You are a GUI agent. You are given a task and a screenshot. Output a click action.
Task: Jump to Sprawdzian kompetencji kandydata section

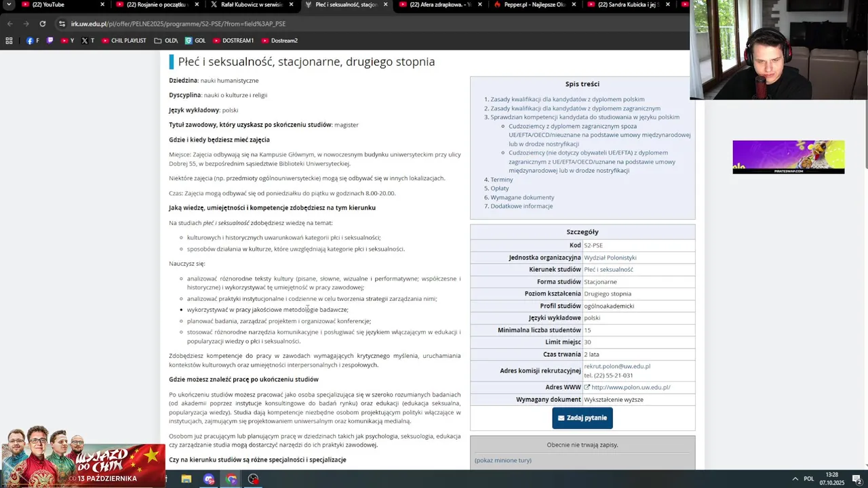pyautogui.click(x=585, y=117)
